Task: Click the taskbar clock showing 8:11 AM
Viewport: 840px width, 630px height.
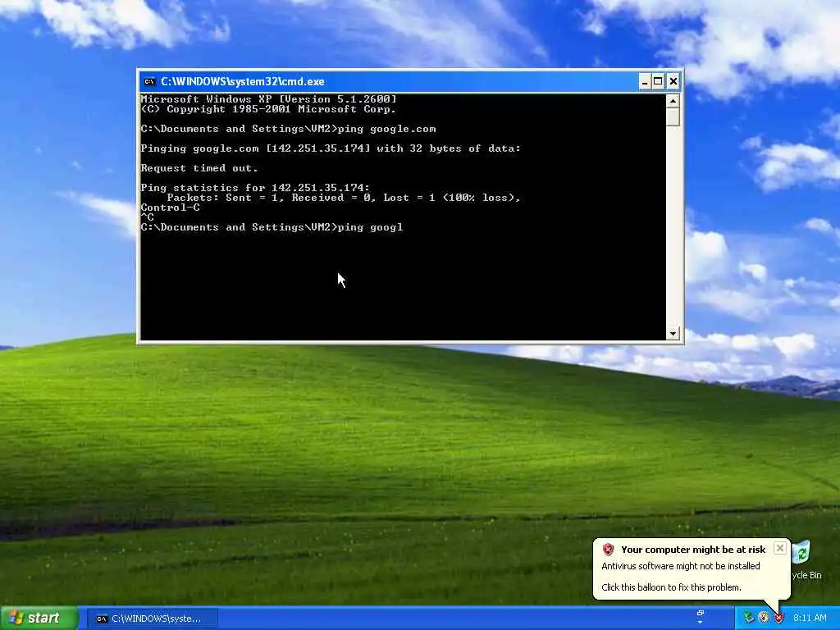Action: pos(810,619)
